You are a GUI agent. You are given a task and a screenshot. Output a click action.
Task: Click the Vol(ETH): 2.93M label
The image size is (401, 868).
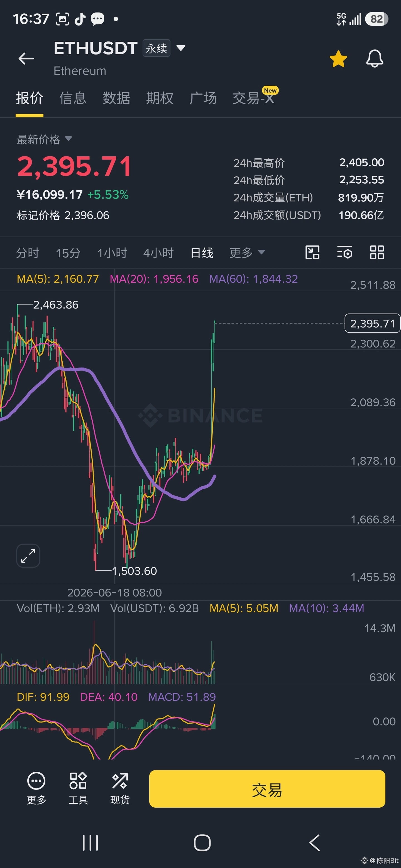point(58,608)
